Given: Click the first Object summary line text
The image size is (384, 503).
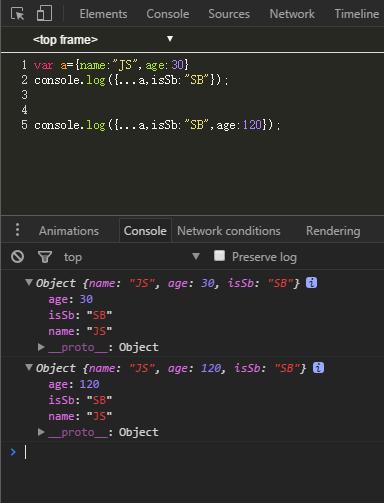Looking at the screenshot, I should (168, 283).
